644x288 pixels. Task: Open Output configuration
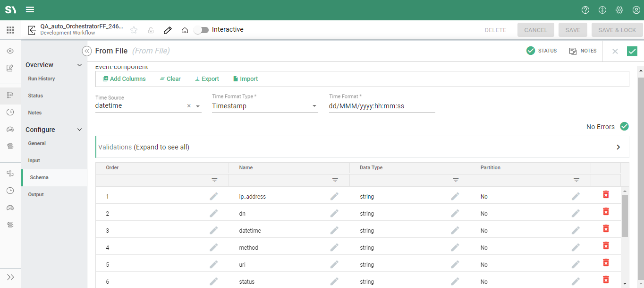[36, 194]
